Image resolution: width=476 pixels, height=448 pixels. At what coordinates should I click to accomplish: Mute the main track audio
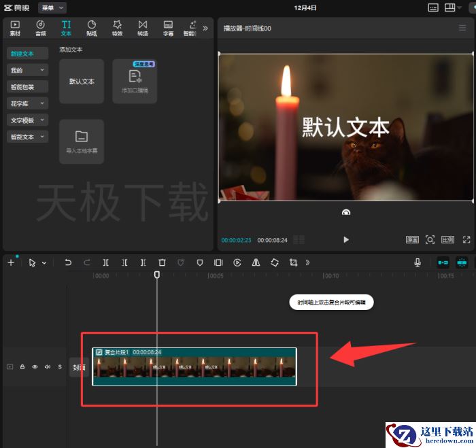[48, 366]
